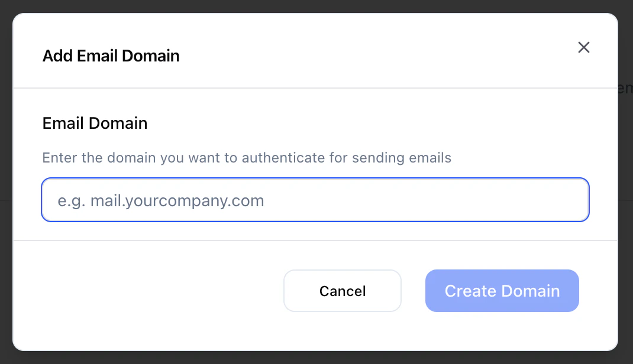
Task: Place cursor in the blue-outlined domain input
Action: pos(315,200)
